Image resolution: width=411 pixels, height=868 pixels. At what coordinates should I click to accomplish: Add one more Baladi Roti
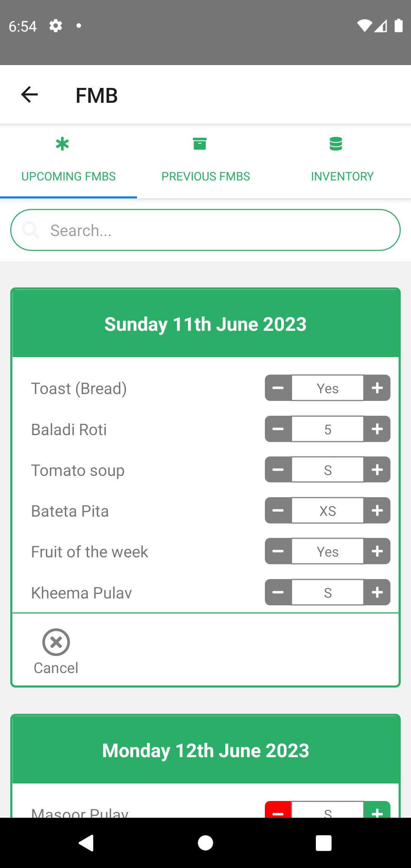pos(377,429)
